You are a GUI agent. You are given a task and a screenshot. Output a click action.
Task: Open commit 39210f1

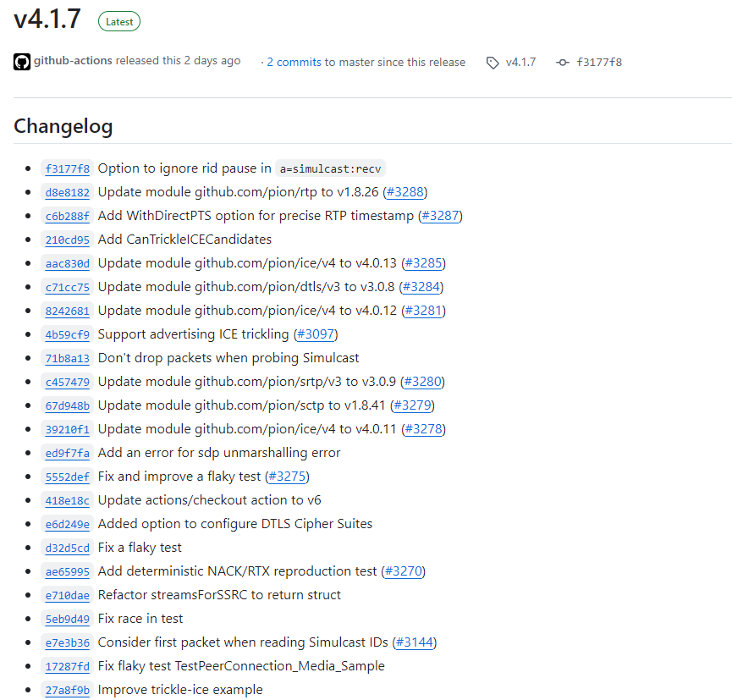point(67,430)
